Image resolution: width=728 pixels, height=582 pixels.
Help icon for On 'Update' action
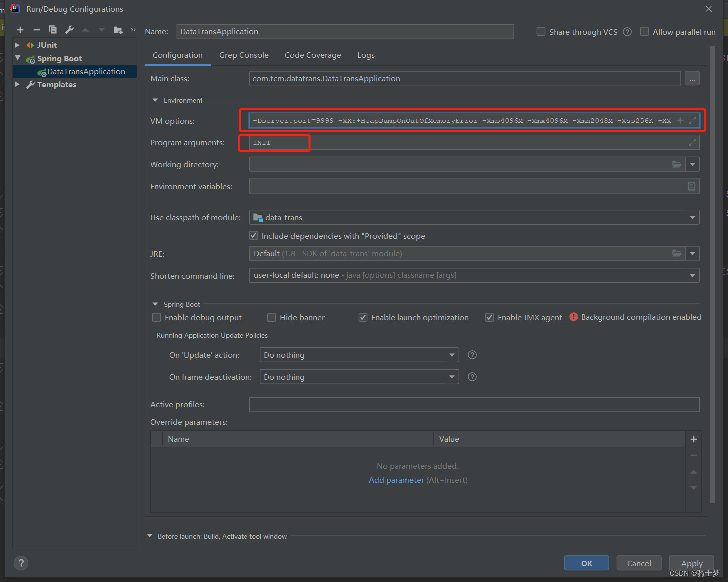[x=472, y=355]
